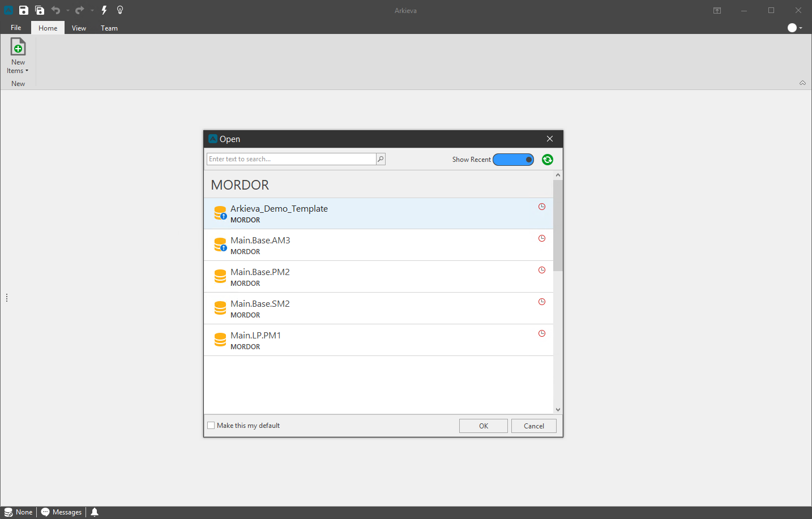Click the database icon beside Main.Base.SM2
The width and height of the screenshot is (812, 519).
[x=220, y=308]
